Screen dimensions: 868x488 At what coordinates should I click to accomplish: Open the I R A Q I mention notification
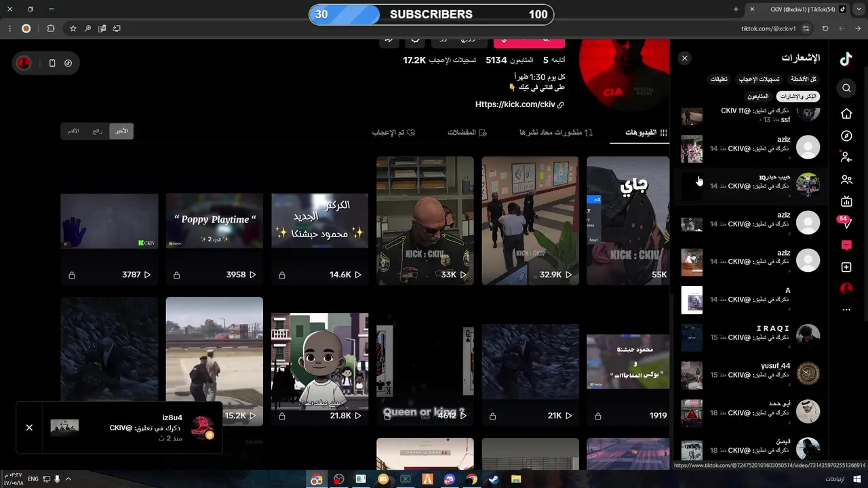[751, 337]
